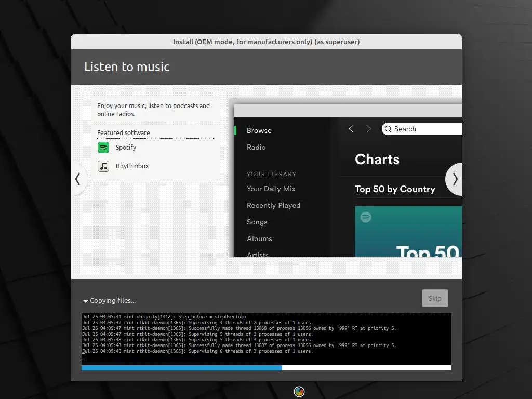Click the Rhythmbox music note icon
This screenshot has width=532, height=399.
(x=103, y=166)
